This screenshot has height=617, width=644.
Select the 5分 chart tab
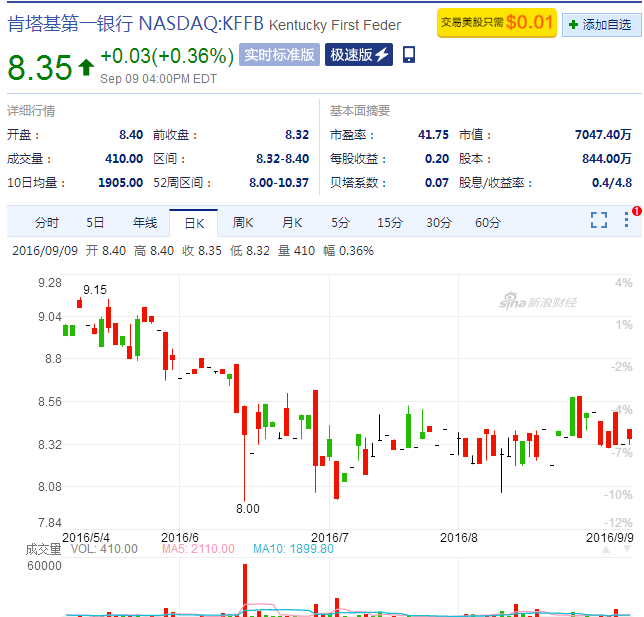point(340,223)
